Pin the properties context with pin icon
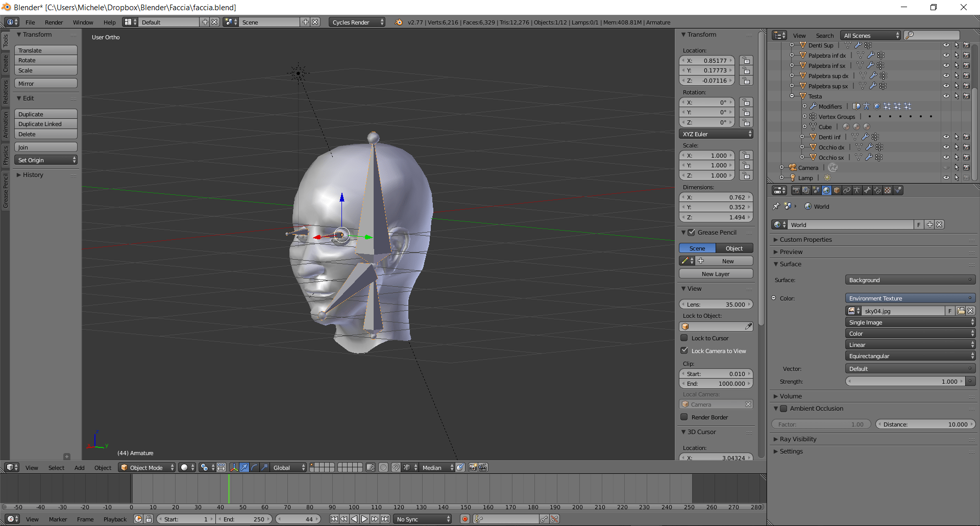Screen dimensions: 980x526 pyautogui.click(x=776, y=206)
